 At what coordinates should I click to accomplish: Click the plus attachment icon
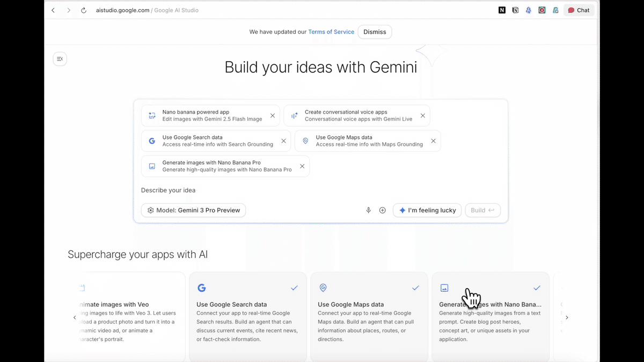[383, 210]
